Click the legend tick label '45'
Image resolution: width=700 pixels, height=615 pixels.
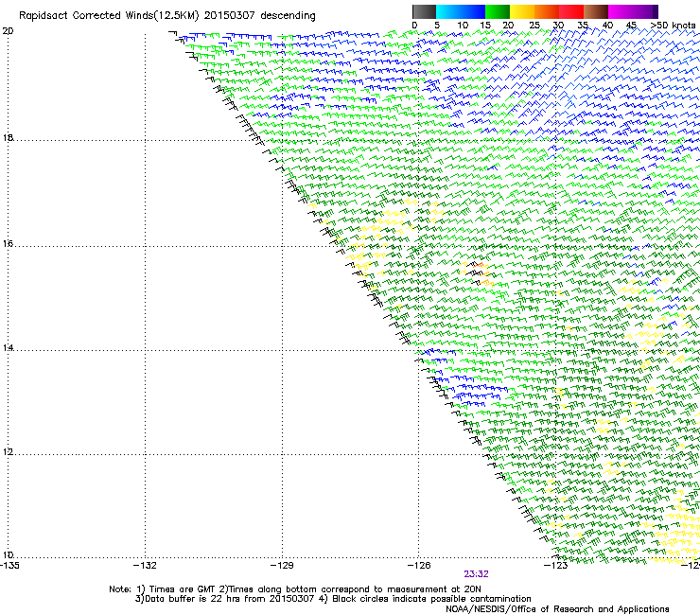click(631, 26)
